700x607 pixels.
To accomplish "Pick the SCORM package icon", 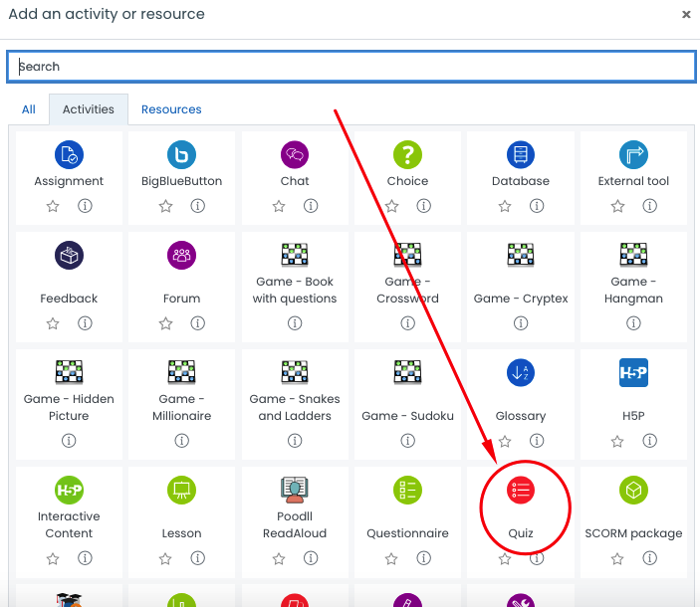I will [x=633, y=490].
